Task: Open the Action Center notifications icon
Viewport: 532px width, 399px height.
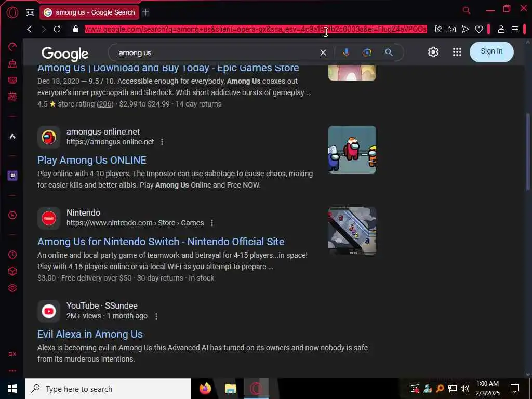Action: coord(515,389)
